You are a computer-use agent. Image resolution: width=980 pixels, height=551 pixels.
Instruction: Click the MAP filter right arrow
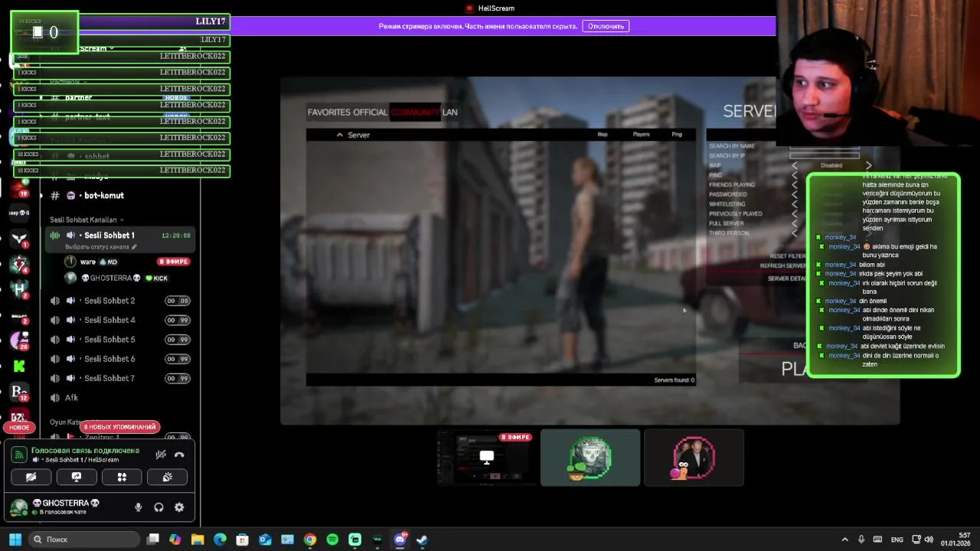coord(868,165)
